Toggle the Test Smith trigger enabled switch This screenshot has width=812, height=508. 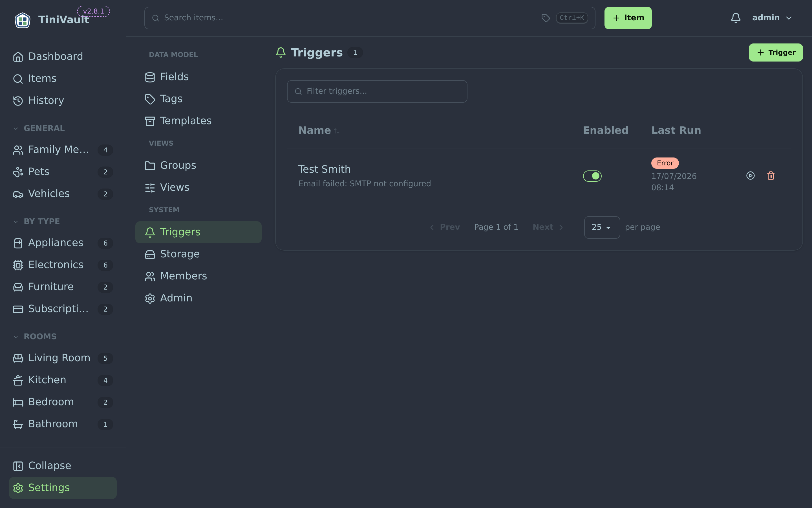[x=592, y=176]
